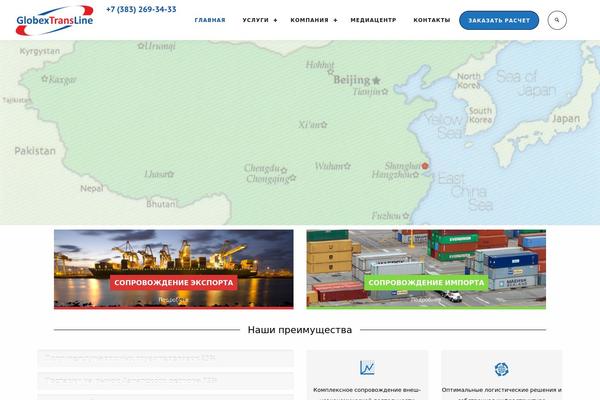Click the Lhasa label on map
Image resolution: width=600 pixels, height=400 pixels.
[156, 174]
